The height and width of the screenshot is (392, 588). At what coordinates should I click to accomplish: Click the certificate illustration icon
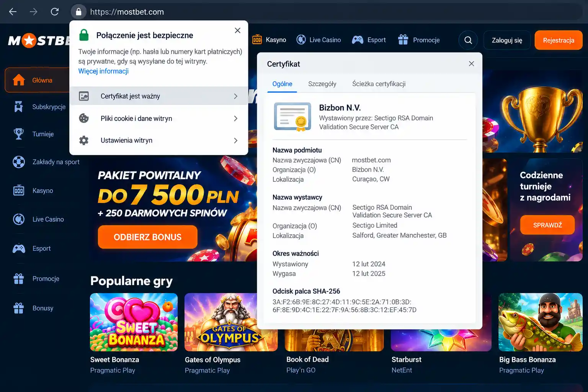292,117
